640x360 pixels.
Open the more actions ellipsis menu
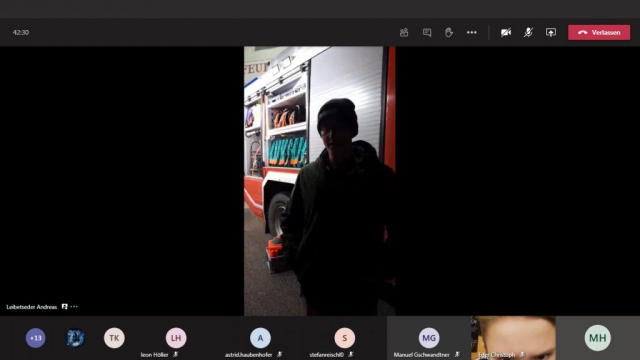click(471, 33)
